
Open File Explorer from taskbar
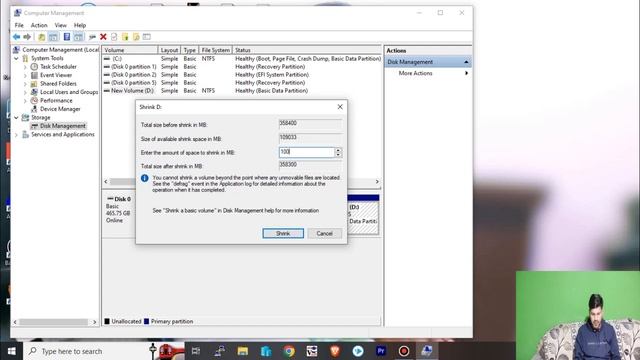click(243, 351)
